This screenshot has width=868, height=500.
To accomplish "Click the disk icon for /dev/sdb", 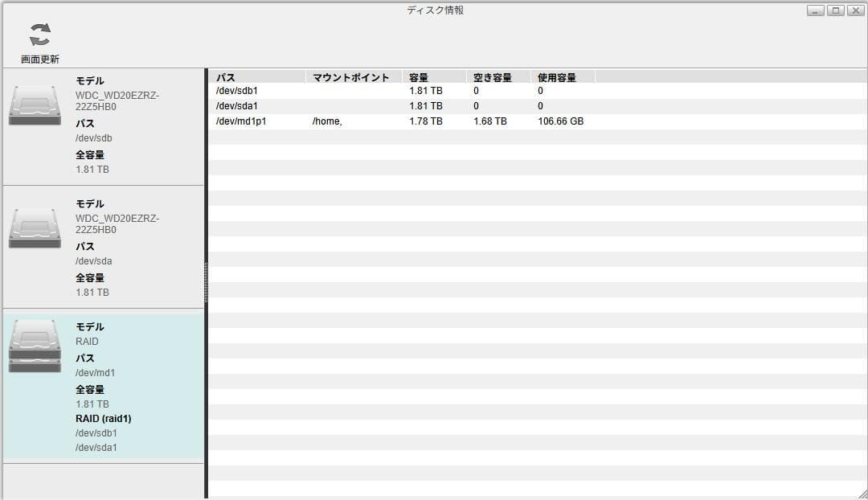I will (34, 106).
